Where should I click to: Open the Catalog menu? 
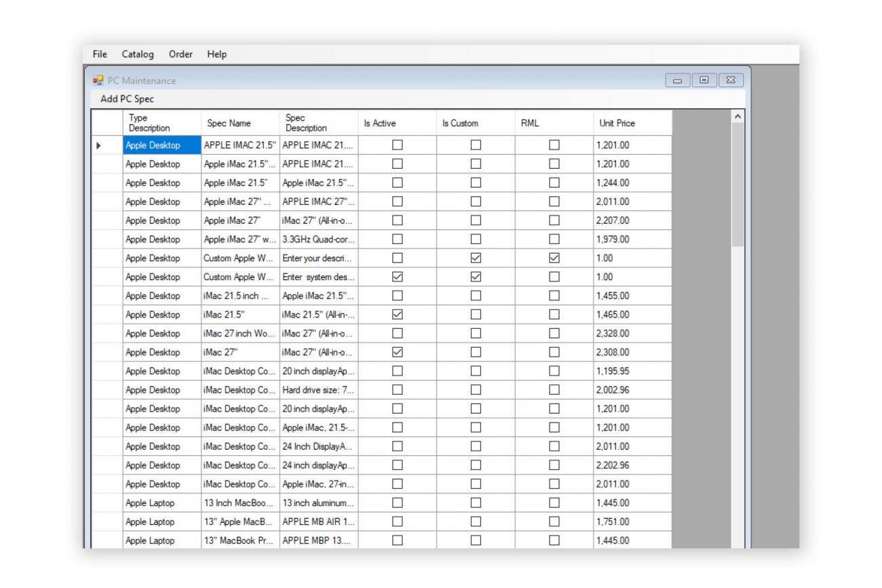[x=138, y=54]
